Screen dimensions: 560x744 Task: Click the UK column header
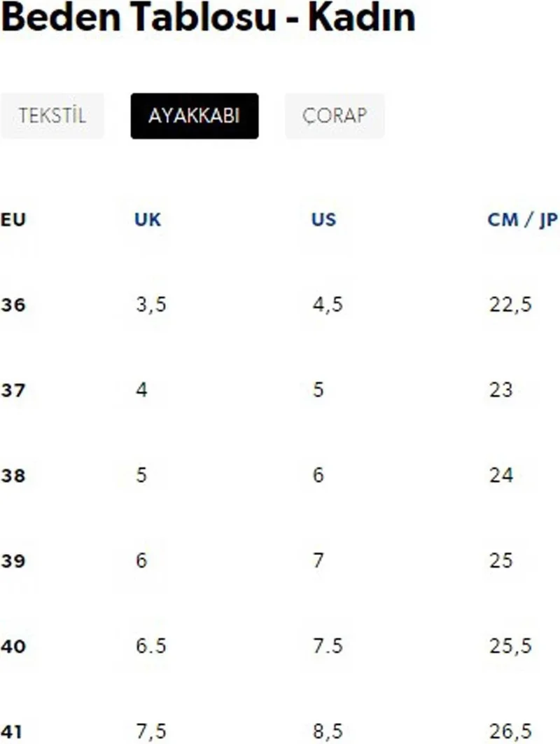(147, 219)
